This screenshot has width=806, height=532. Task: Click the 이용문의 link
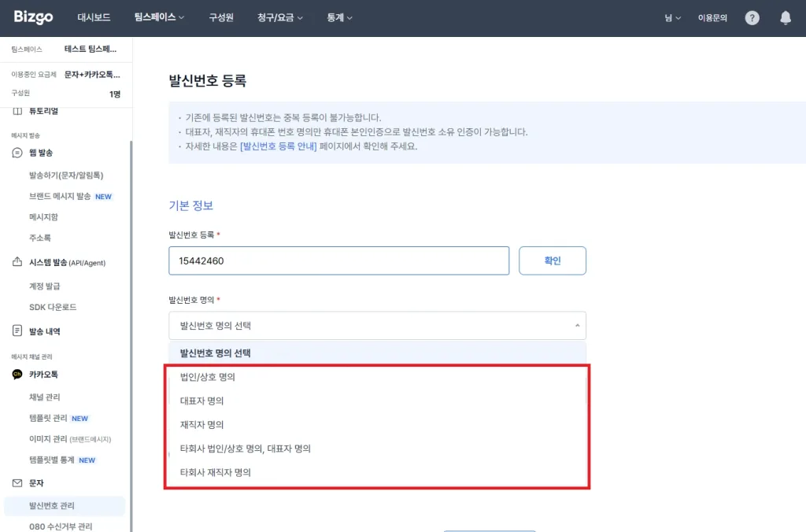712,18
